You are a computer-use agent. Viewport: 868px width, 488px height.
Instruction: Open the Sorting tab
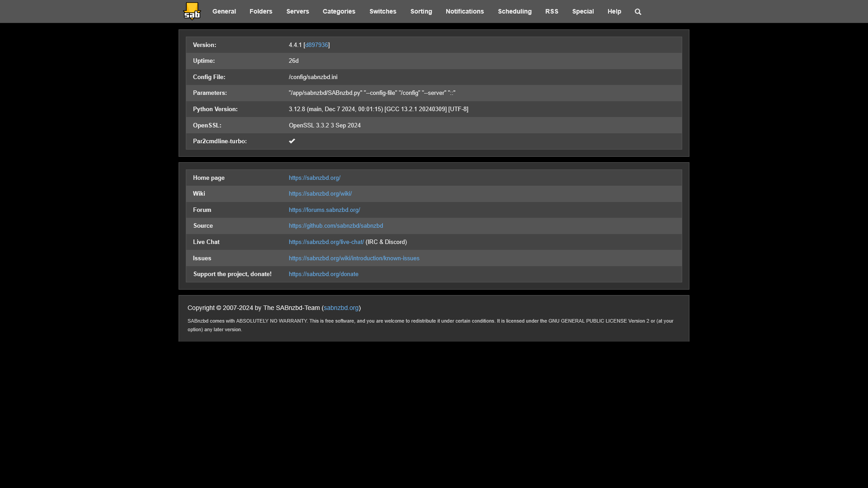click(421, 11)
